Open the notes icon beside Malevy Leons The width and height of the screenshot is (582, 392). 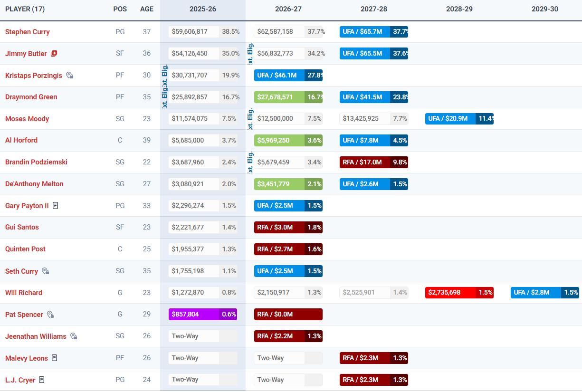55,358
